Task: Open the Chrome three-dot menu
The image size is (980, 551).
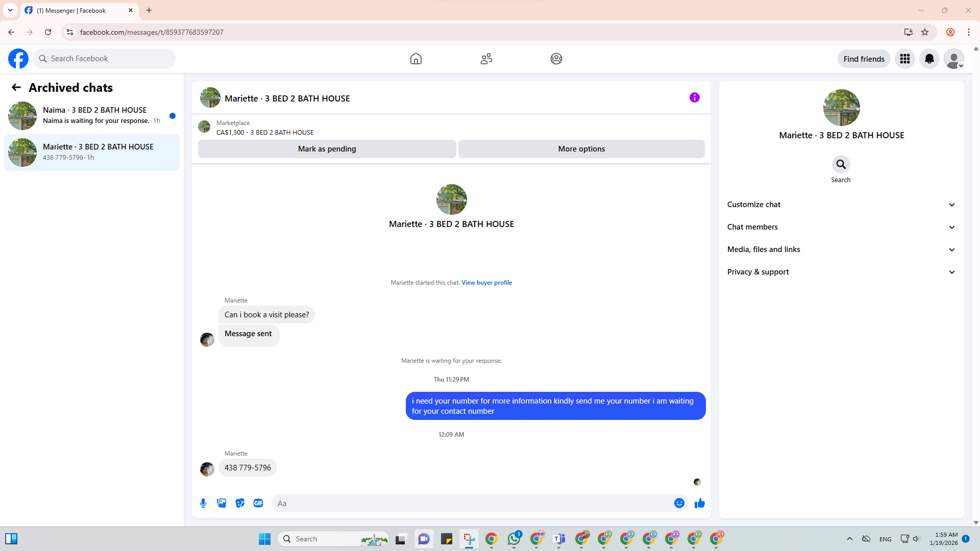Action: 969,32
